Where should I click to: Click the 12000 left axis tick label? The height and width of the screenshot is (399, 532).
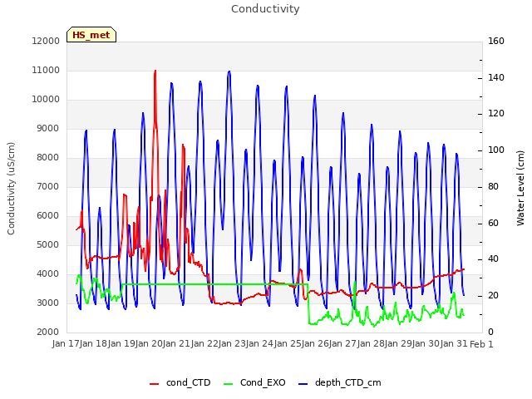click(x=46, y=41)
